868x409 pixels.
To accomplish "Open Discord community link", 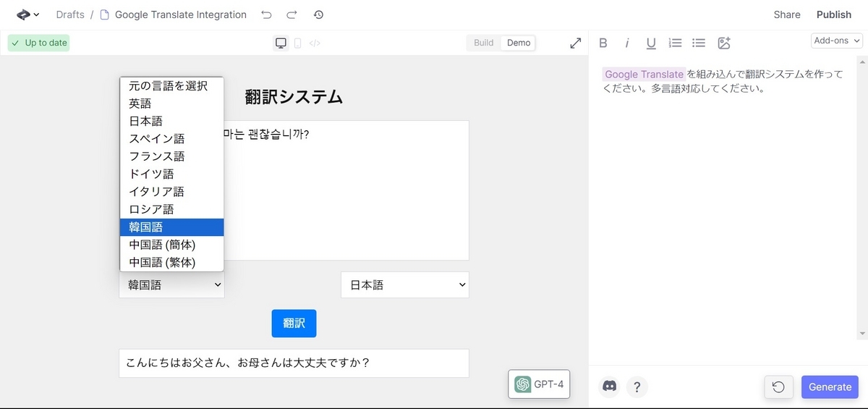I will coord(610,387).
